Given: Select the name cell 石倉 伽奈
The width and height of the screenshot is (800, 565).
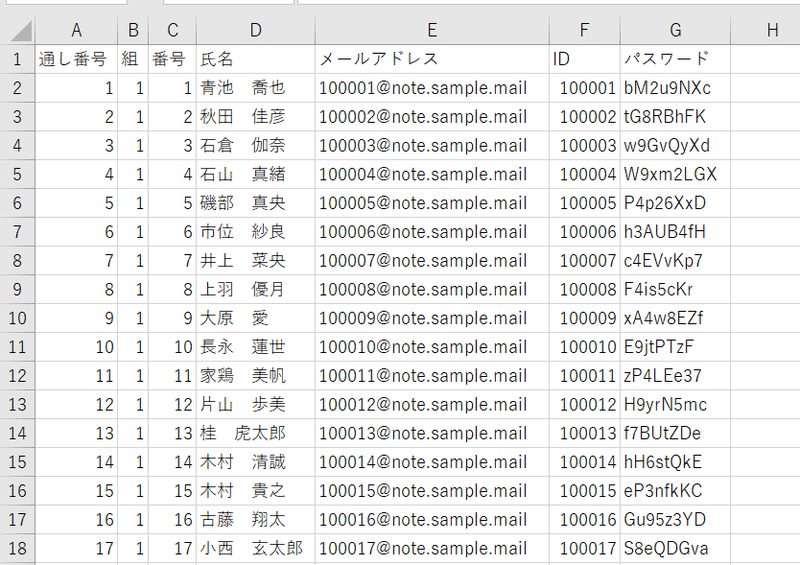Looking at the screenshot, I should tap(256, 146).
